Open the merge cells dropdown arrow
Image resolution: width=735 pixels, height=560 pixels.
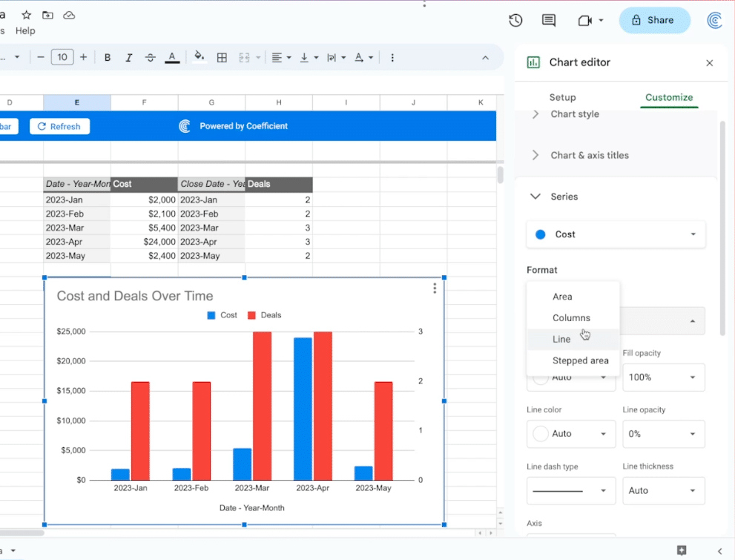pos(258,58)
